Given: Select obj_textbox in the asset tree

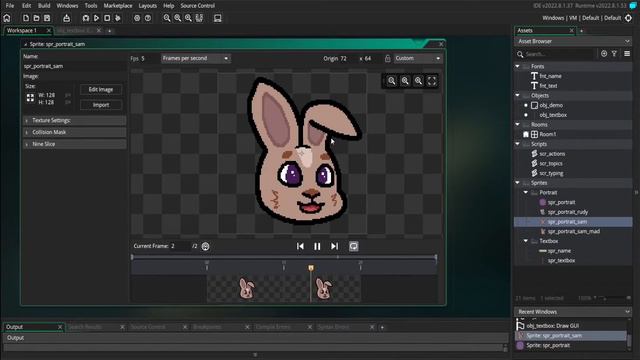Looking at the screenshot, I should point(553,115).
